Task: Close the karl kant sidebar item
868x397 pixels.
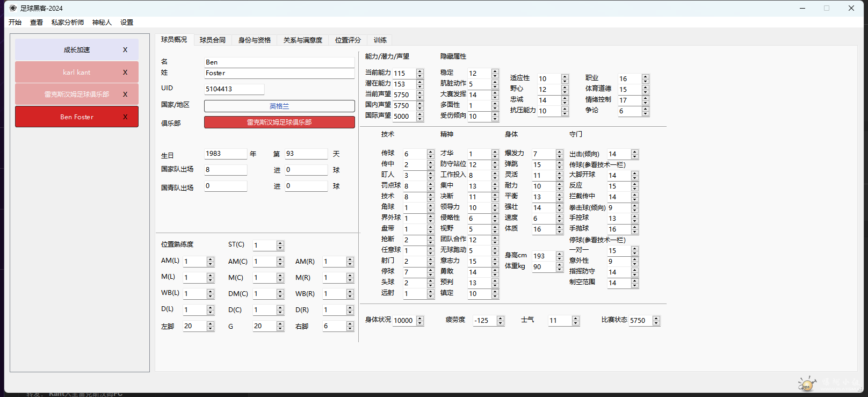Action: (125, 73)
